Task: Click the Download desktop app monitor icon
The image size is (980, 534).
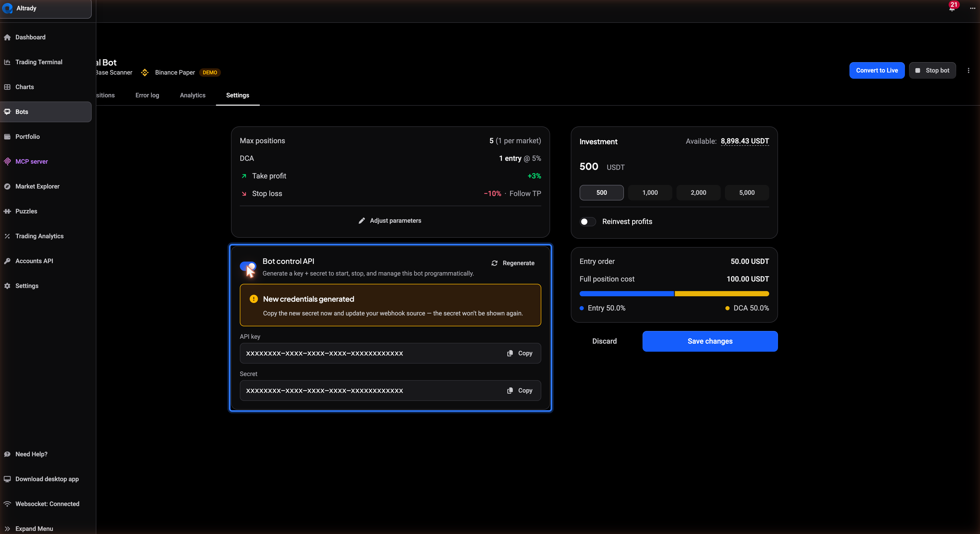Action: click(7, 479)
